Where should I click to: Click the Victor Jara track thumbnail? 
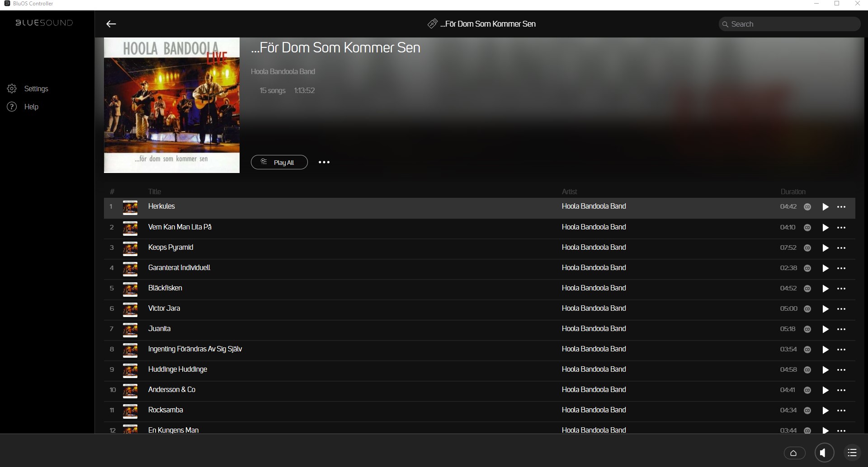pyautogui.click(x=130, y=310)
